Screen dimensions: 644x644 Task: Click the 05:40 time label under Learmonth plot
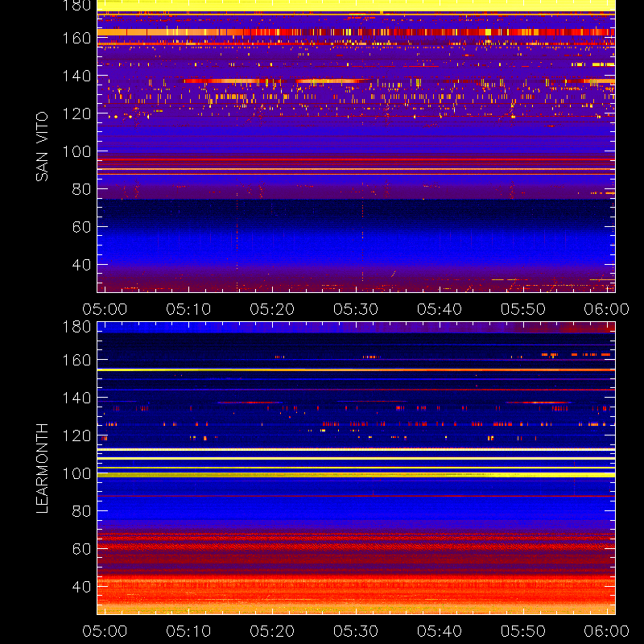click(440, 631)
